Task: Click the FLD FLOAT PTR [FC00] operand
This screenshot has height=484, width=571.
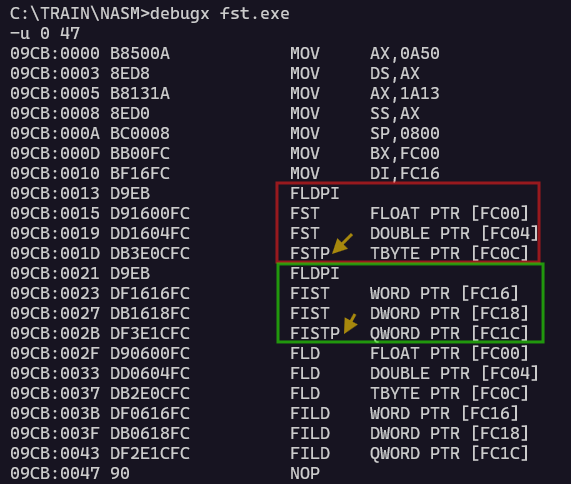Action: click(x=449, y=354)
